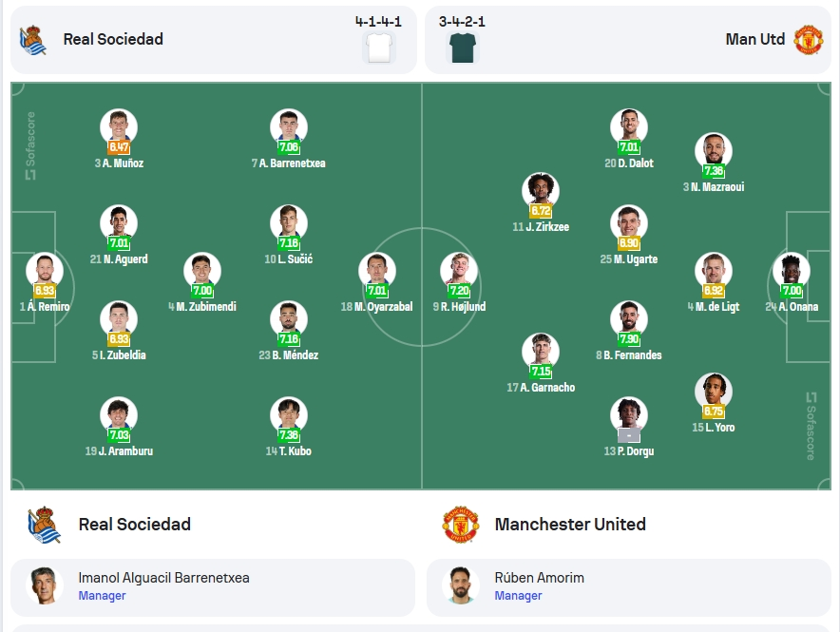Click Manchester United crest below pitch
The image size is (840, 632).
(x=461, y=525)
